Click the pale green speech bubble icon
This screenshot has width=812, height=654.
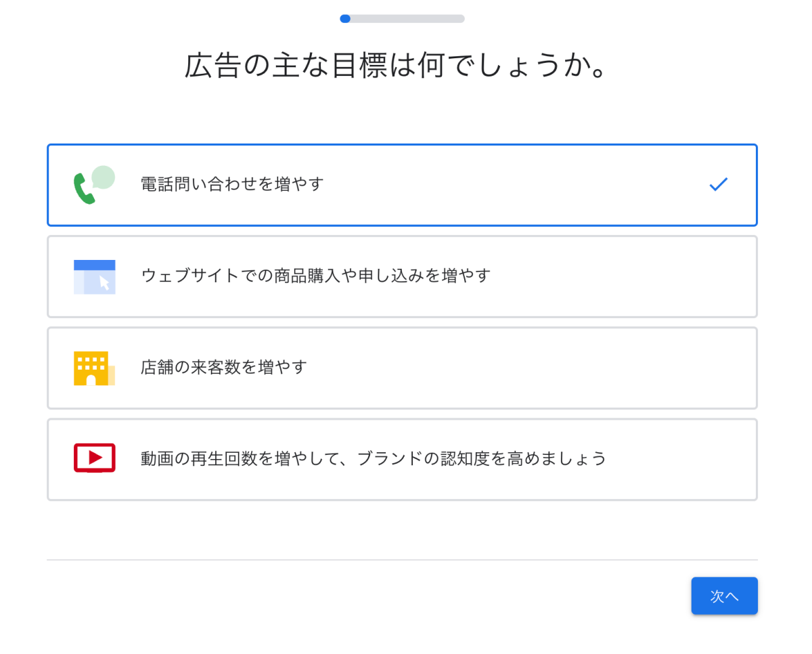click(104, 177)
